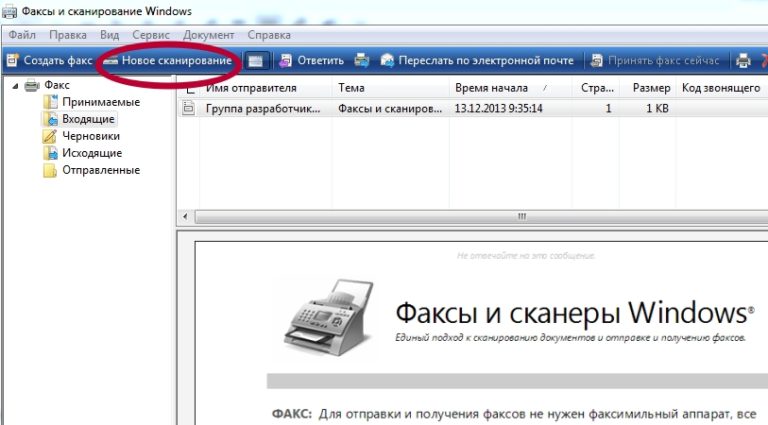Start Новое сканирование from toolbar
Screen dimensions: 768x425
click(168, 61)
